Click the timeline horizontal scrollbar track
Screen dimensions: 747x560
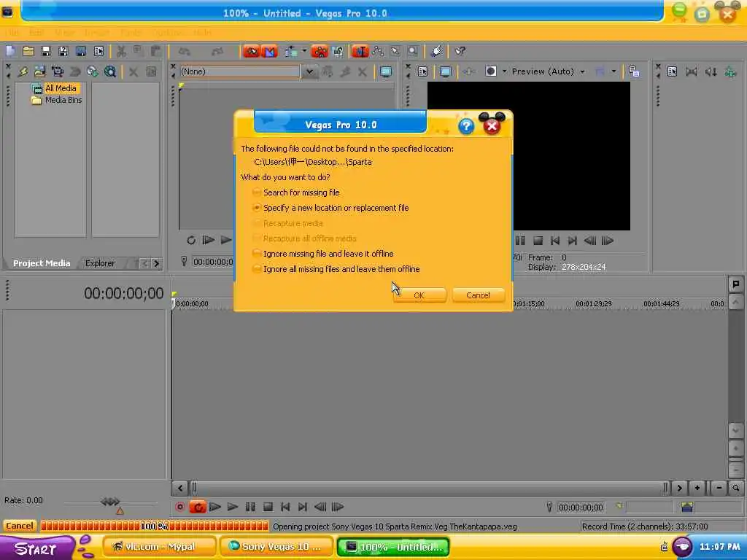click(x=429, y=488)
